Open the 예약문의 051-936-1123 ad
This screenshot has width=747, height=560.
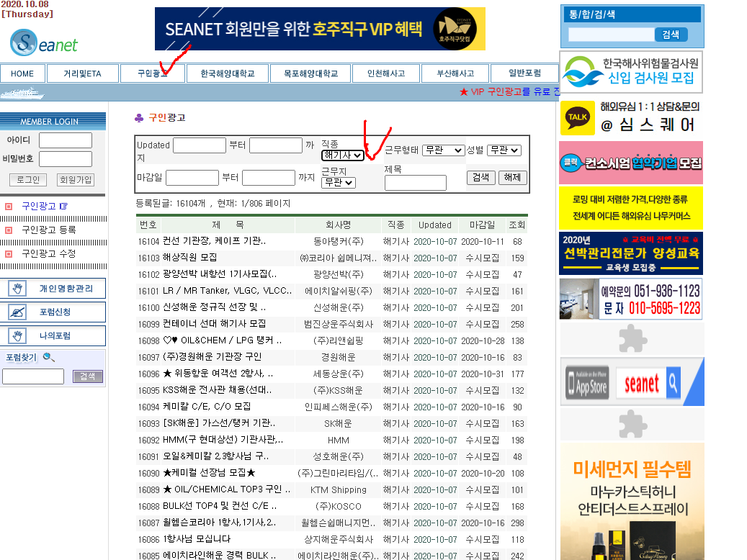pos(631,299)
